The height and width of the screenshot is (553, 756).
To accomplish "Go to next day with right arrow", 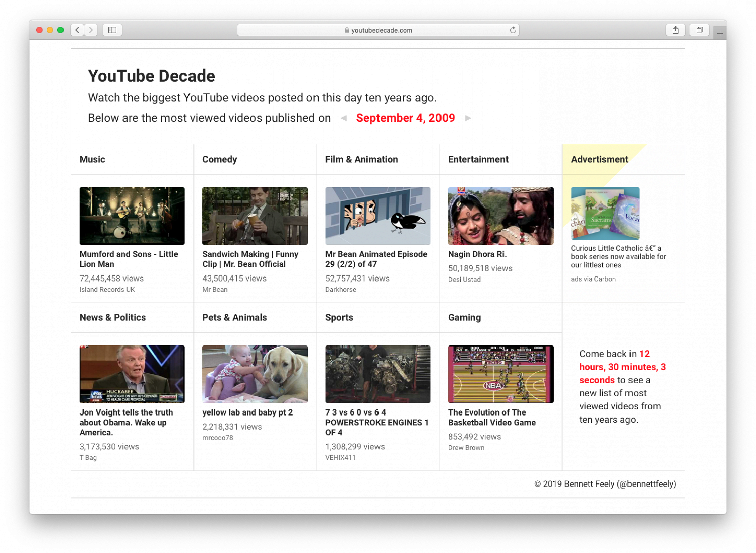I will point(468,118).
